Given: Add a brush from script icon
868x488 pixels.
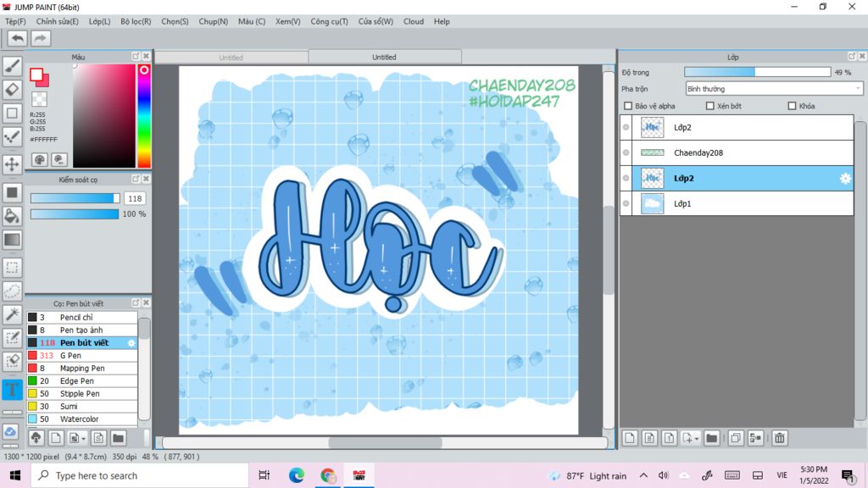Looking at the screenshot, I should (x=98, y=438).
